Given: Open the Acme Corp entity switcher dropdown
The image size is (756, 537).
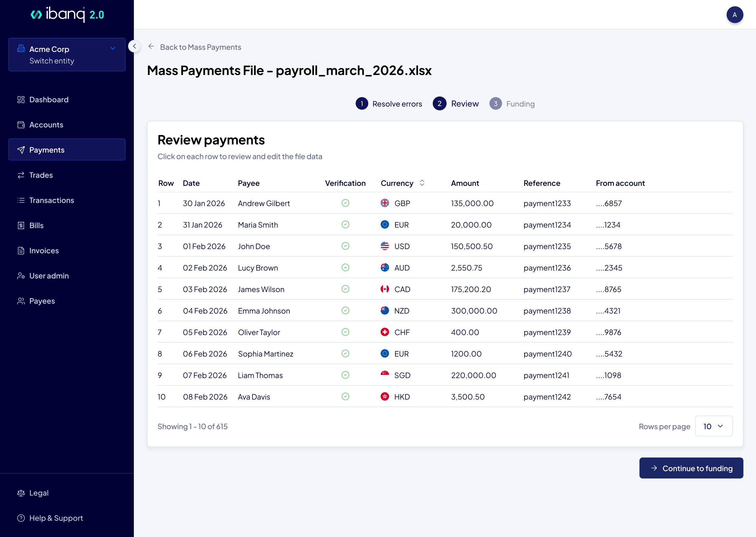Looking at the screenshot, I should tap(67, 55).
